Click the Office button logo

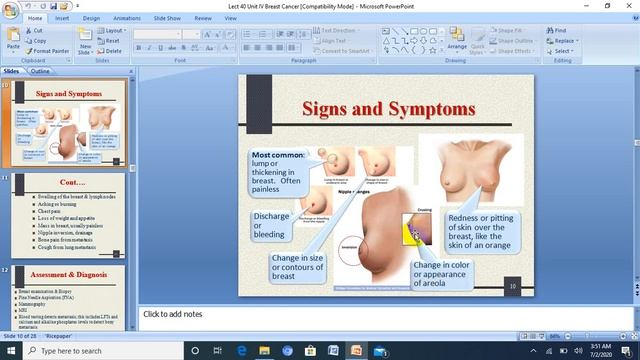pyautogui.click(x=10, y=10)
